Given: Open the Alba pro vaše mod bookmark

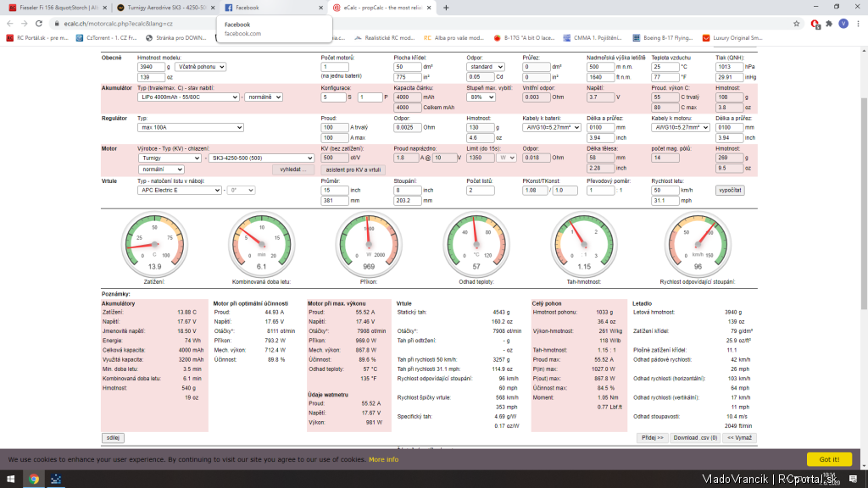Looking at the screenshot, I should point(453,38).
